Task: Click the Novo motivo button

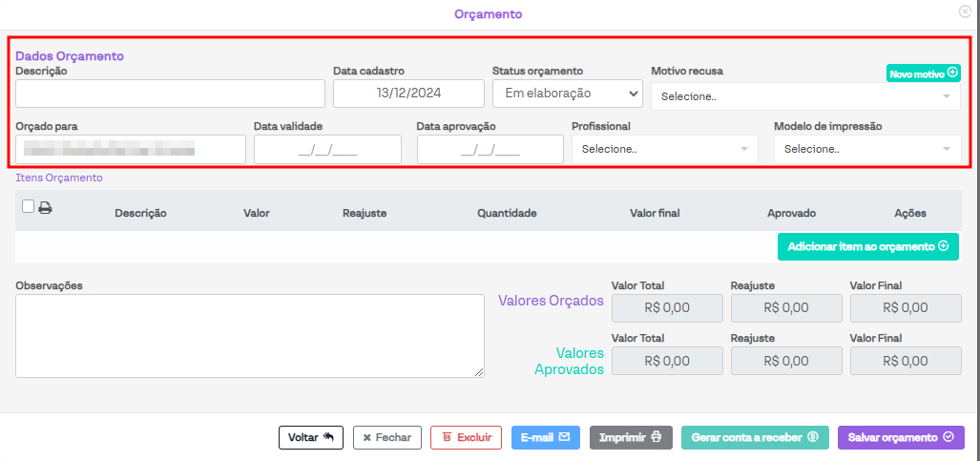Action: click(923, 73)
